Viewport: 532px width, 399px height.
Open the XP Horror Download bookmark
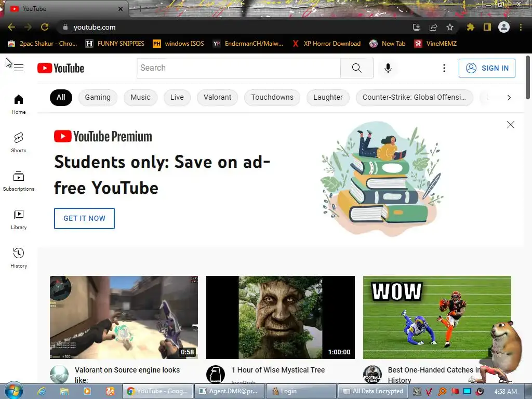[326, 44]
